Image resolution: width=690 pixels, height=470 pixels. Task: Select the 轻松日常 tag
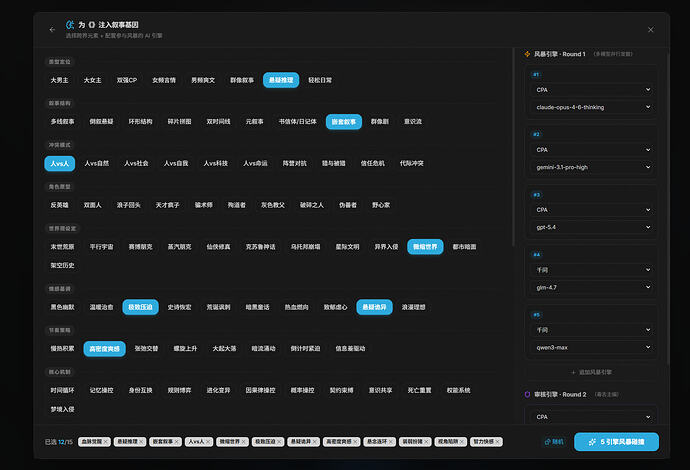click(x=320, y=80)
